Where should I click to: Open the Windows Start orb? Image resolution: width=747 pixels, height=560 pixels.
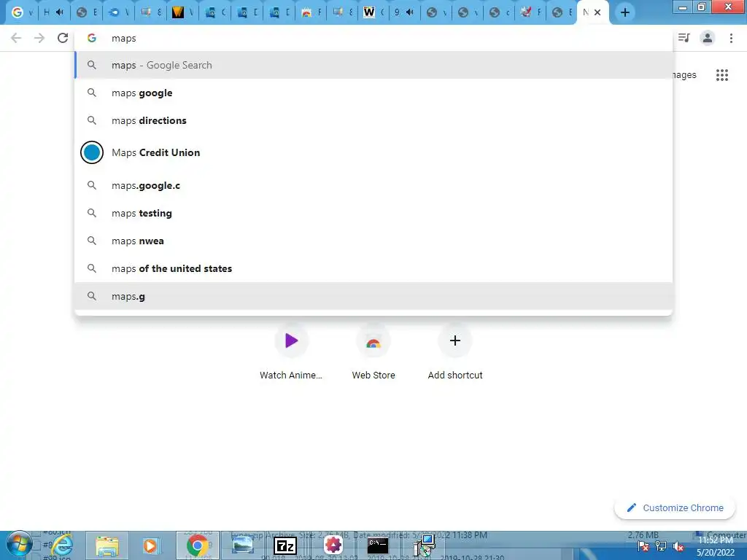tap(20, 545)
